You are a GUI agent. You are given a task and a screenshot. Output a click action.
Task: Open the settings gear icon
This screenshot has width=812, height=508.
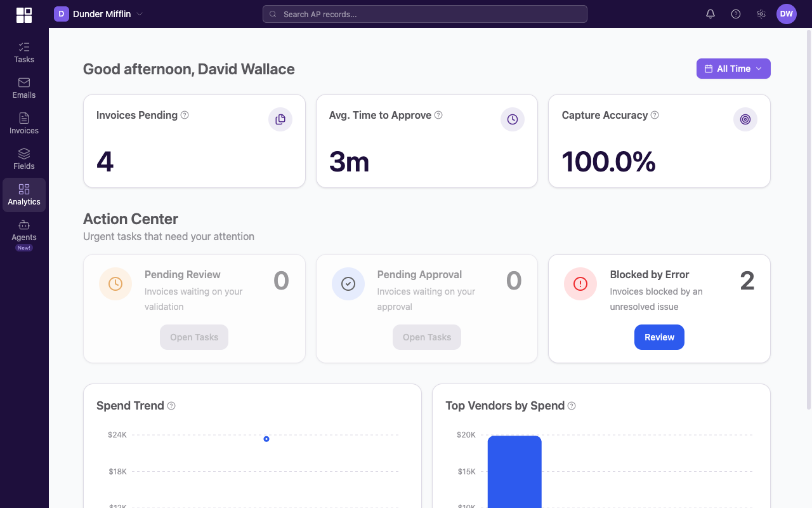(x=761, y=14)
